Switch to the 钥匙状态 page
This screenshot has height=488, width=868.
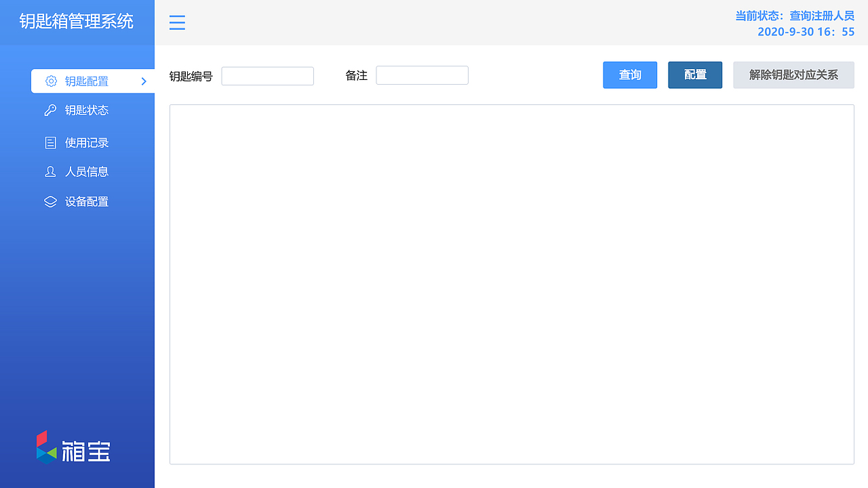pos(85,110)
